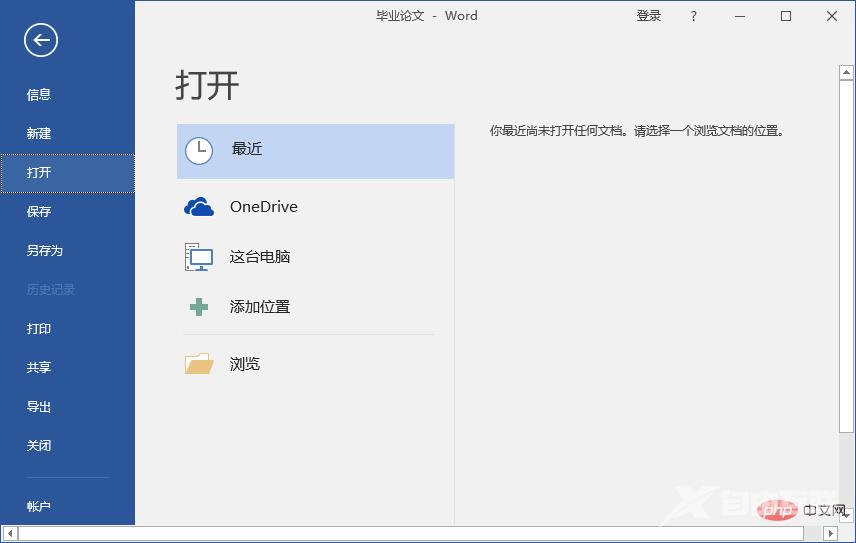
Task: Click the green plus Add Location icon
Action: 199,307
